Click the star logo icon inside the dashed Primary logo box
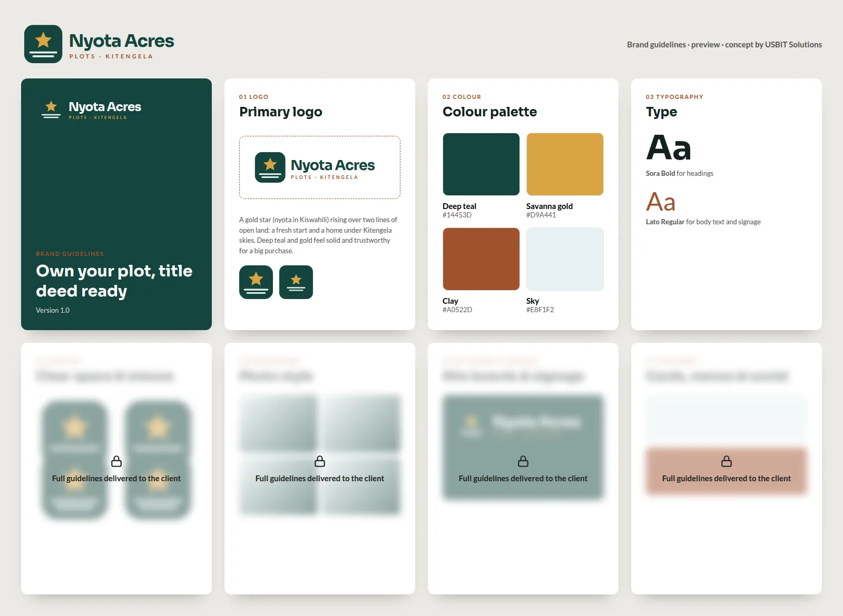This screenshot has width=843, height=616. tap(270, 167)
